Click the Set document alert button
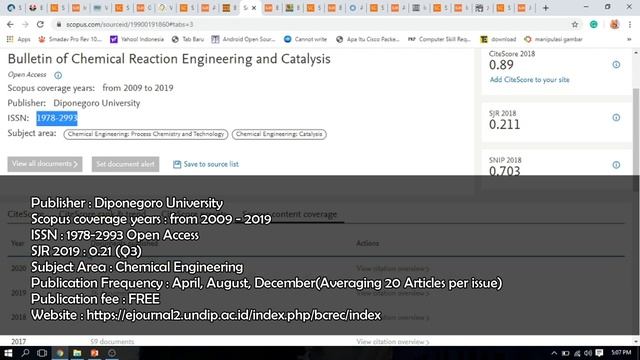The height and width of the screenshot is (360, 640). [x=125, y=164]
